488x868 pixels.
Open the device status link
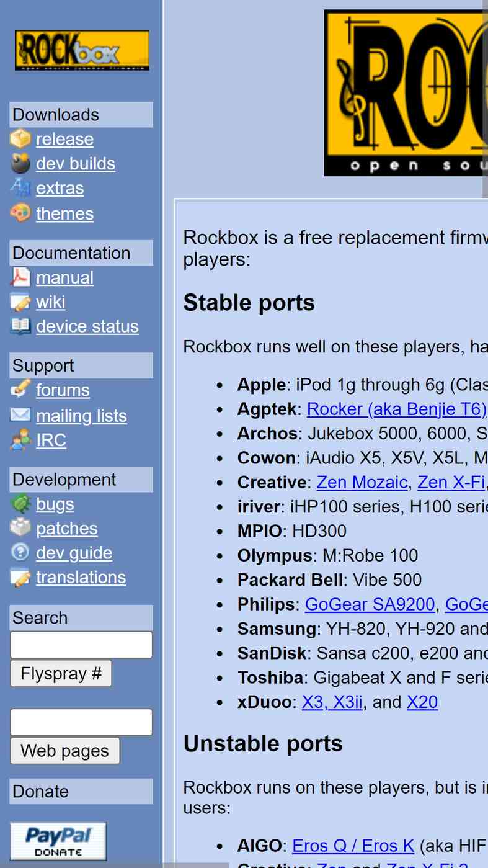coord(87,326)
